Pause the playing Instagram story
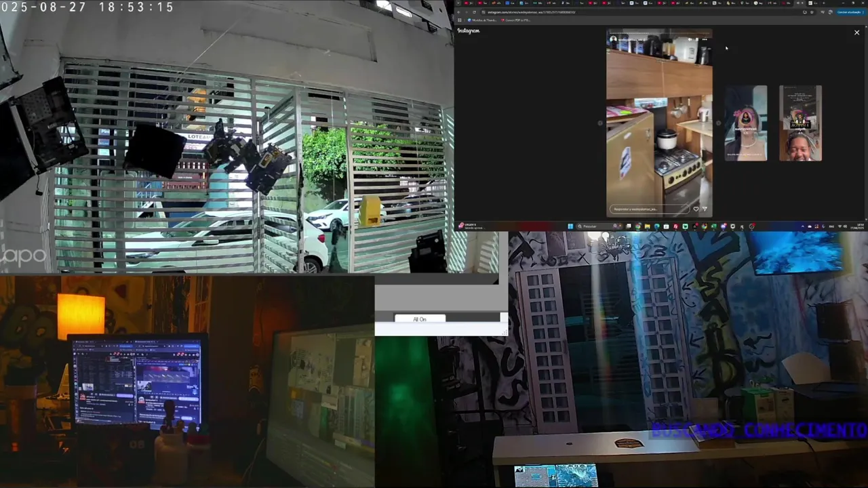The width and height of the screenshot is (868, 488). [x=697, y=39]
